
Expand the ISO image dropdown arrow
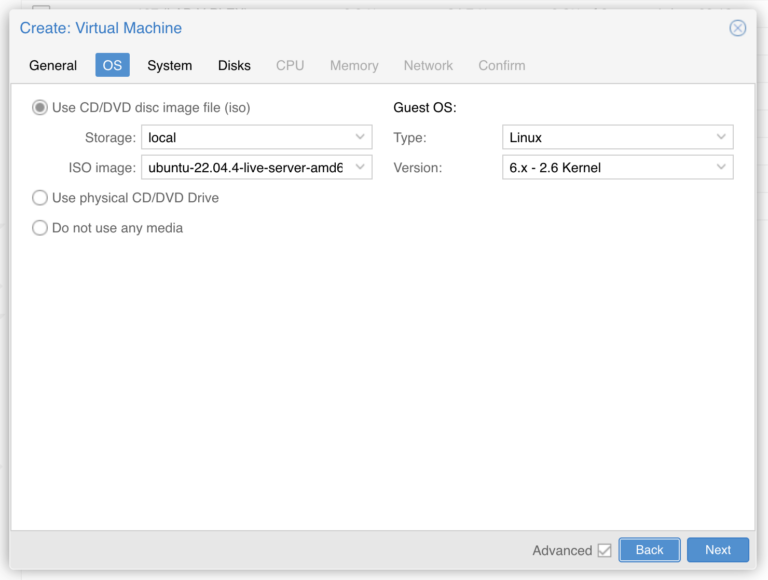coord(360,167)
